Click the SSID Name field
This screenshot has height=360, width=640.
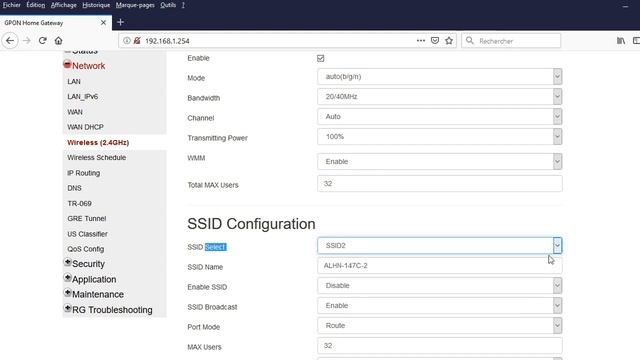[440, 266]
